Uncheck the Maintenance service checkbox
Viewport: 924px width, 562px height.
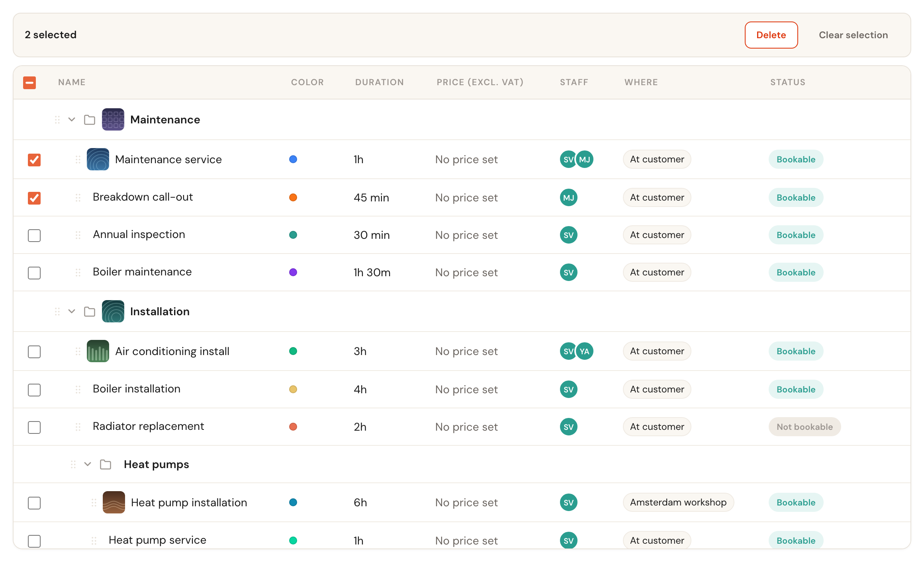pos(34,160)
